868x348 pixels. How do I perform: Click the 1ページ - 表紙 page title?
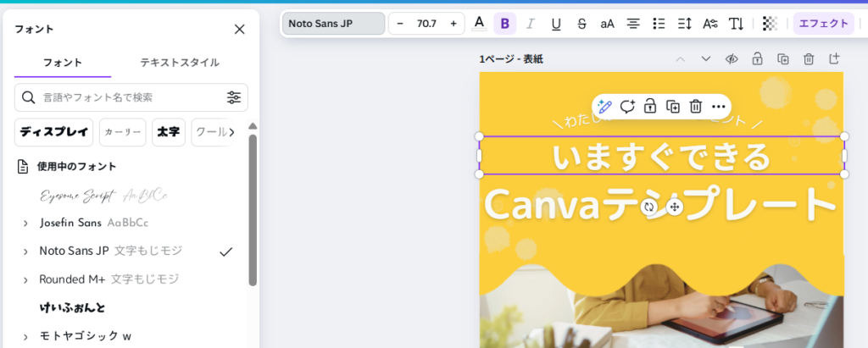[x=510, y=59]
